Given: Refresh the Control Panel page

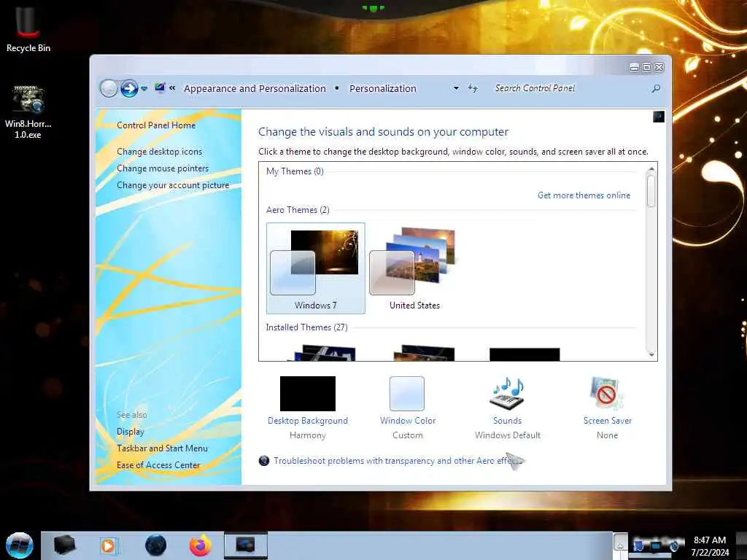Looking at the screenshot, I should coord(473,88).
